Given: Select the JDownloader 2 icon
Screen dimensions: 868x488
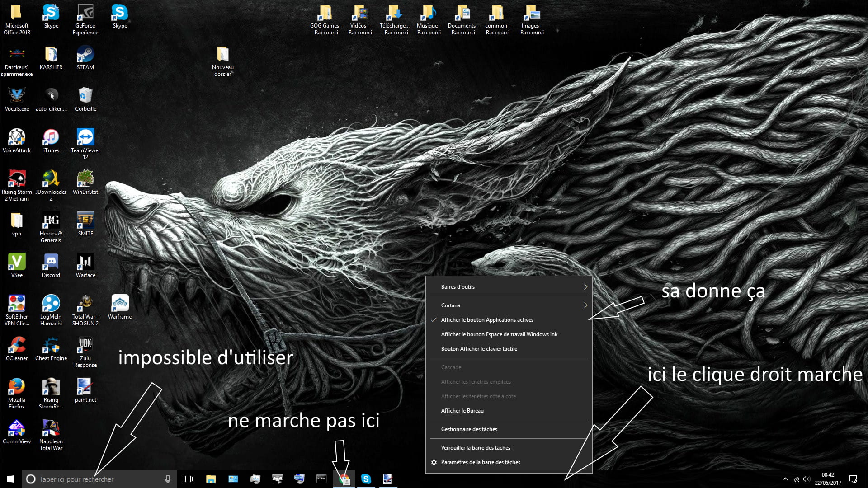Looking at the screenshot, I should [x=51, y=186].
